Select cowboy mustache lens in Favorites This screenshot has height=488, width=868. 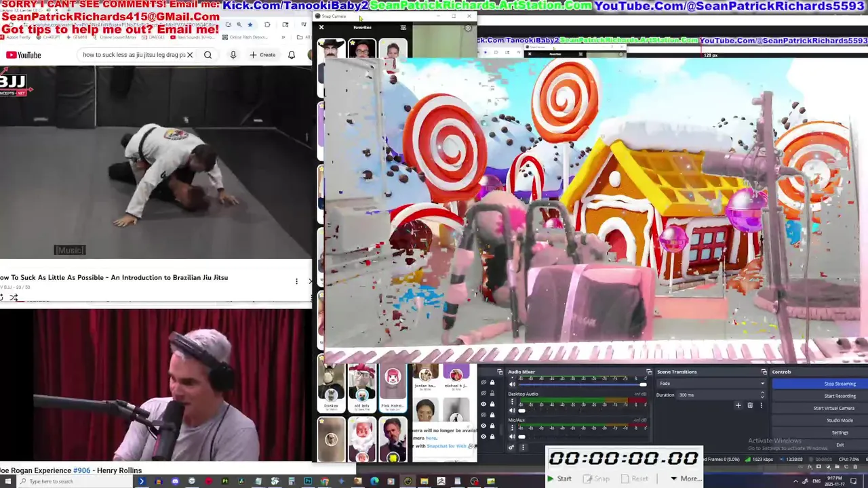click(x=332, y=48)
